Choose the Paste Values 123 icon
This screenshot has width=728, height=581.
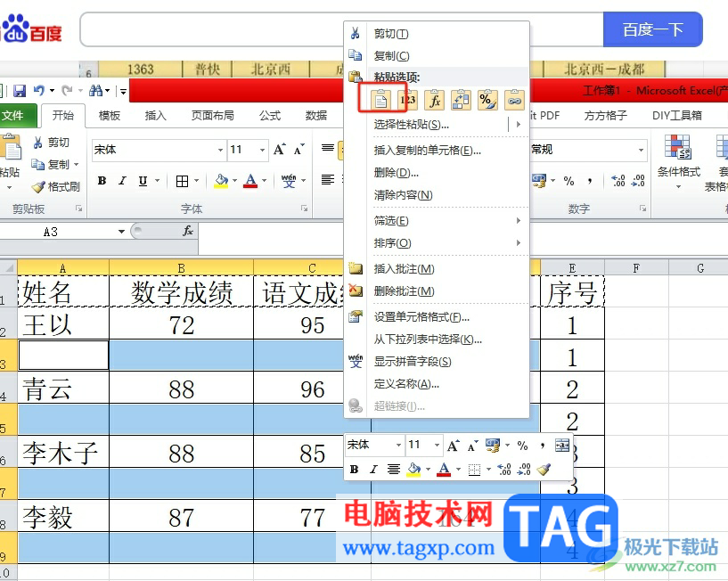[407, 100]
